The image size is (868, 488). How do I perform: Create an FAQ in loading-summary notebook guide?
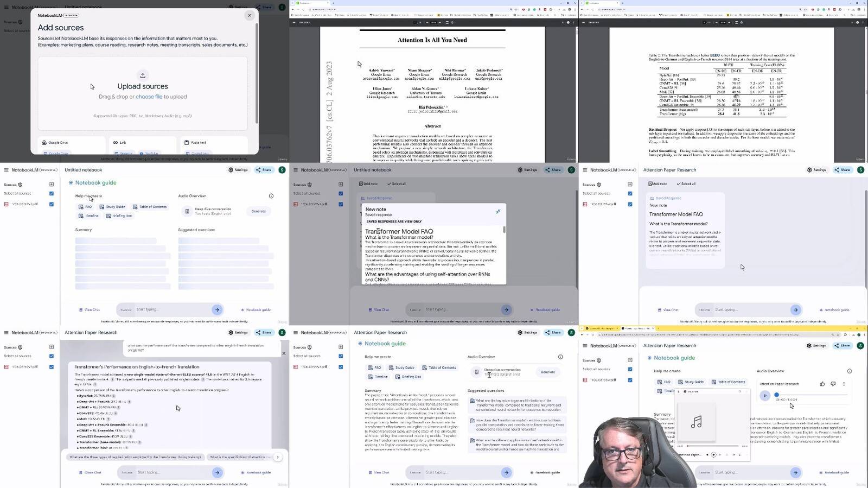85,207
